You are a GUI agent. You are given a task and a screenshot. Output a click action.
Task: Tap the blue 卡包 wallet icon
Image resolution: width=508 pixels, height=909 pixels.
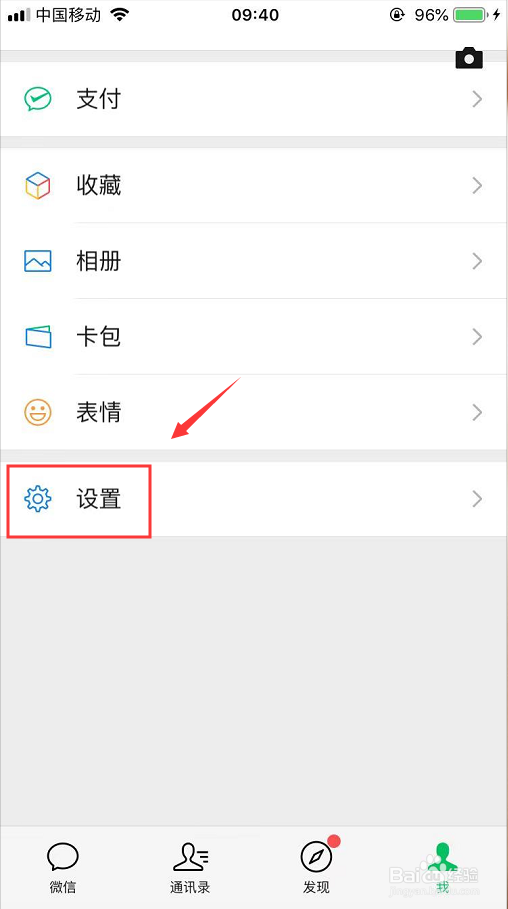coord(38,337)
